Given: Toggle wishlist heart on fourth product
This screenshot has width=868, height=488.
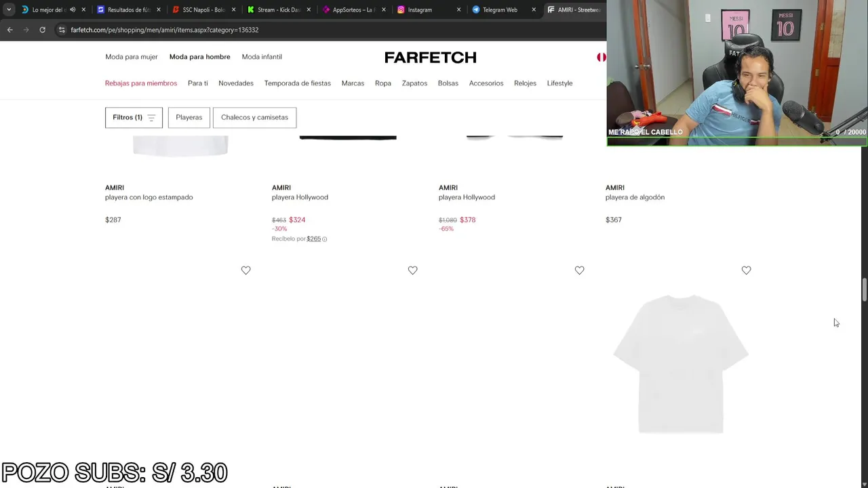Looking at the screenshot, I should pyautogui.click(x=746, y=270).
